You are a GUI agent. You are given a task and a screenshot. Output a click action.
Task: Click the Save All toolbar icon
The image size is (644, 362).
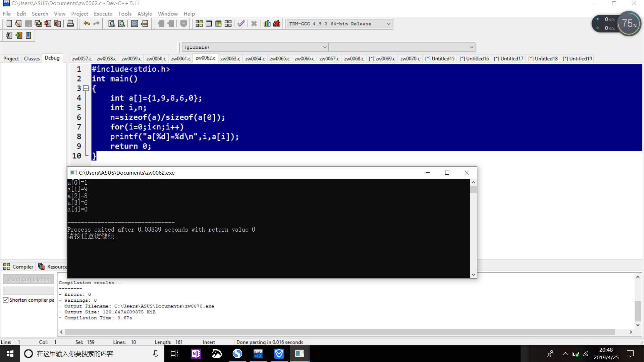(x=38, y=24)
